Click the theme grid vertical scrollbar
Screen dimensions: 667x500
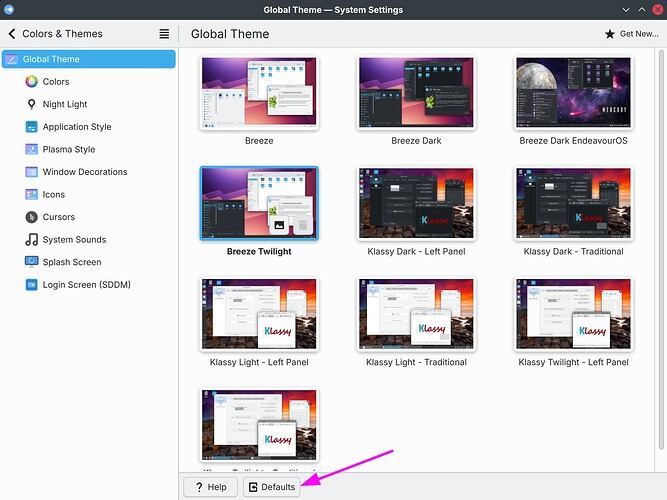[661, 249]
